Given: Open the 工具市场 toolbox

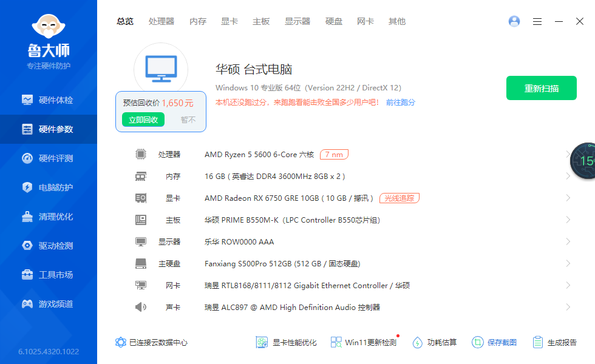Looking at the screenshot, I should (x=27, y=275).
